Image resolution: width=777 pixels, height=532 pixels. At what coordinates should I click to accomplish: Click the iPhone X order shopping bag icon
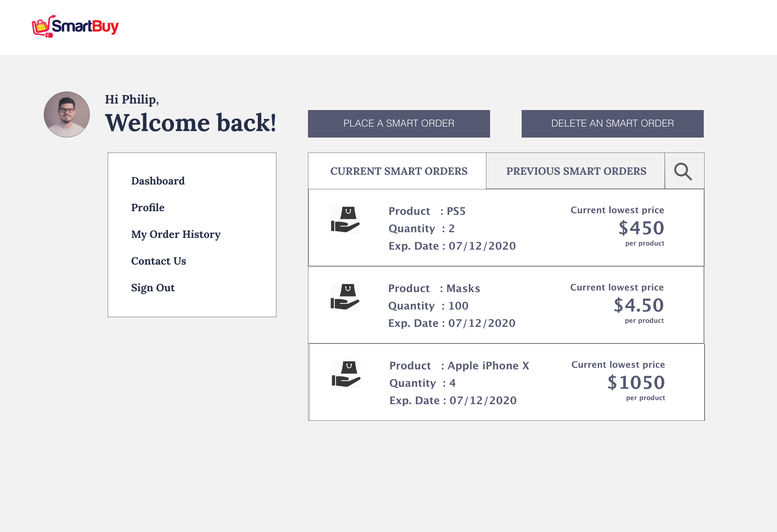[346, 374]
